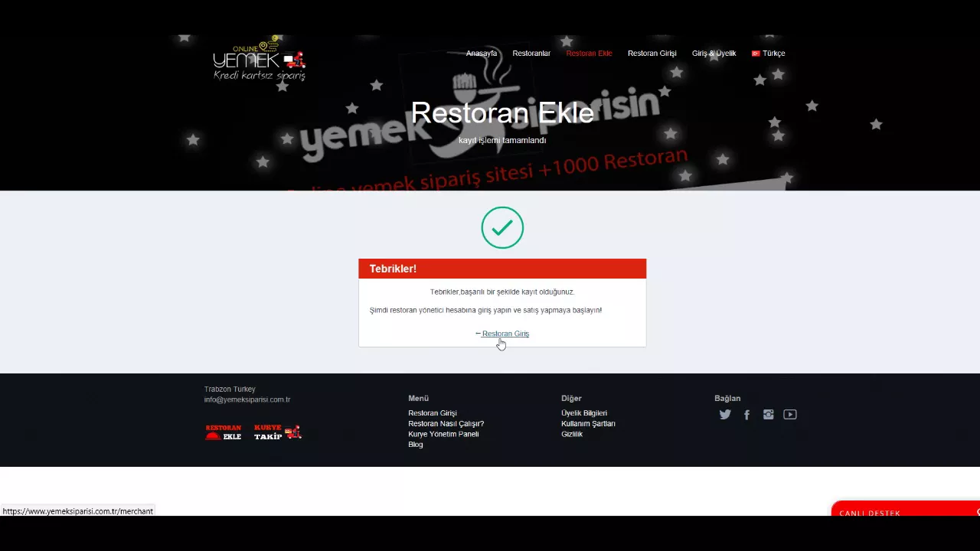The image size is (980, 551).
Task: Open Kullanım Şartları footer link
Action: [588, 424]
